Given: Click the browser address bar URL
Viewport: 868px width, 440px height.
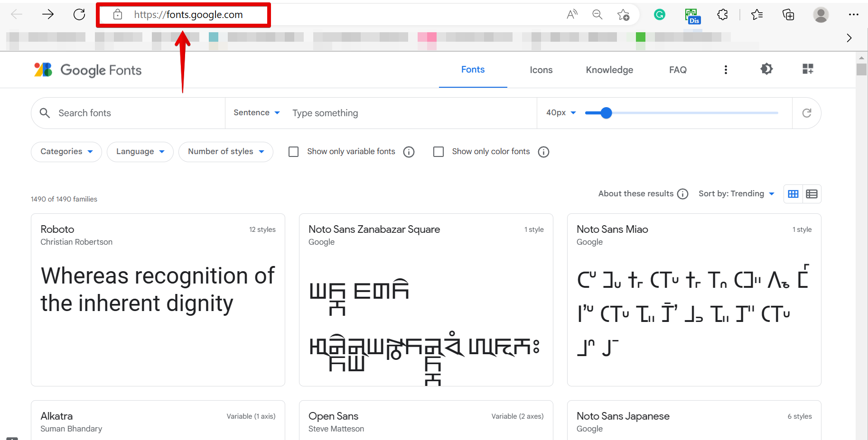Looking at the screenshot, I should tap(188, 15).
